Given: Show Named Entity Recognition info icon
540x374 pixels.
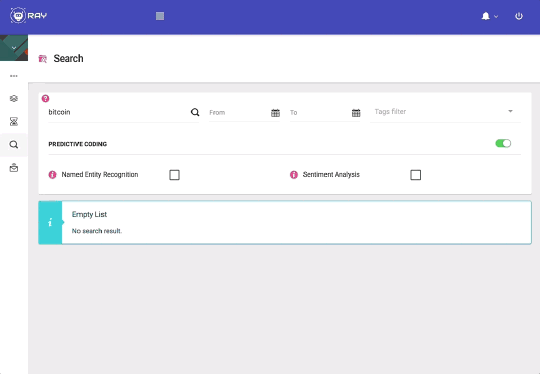Looking at the screenshot, I should [52, 175].
